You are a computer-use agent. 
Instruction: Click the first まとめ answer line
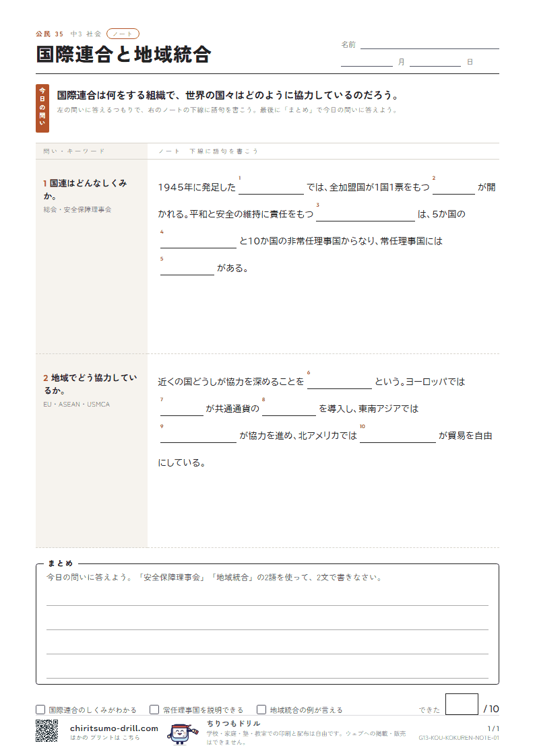tap(267, 598)
